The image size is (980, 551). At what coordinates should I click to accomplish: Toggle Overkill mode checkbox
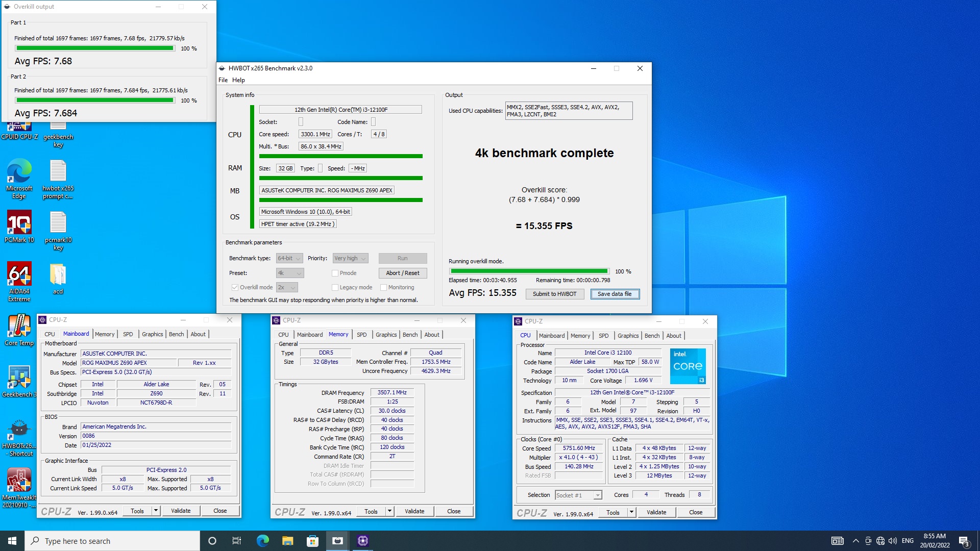tap(235, 287)
